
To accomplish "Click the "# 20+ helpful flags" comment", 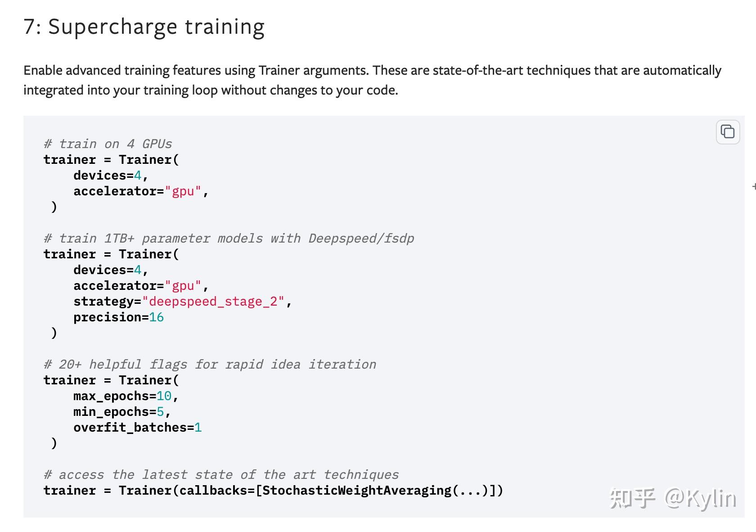I will pos(210,364).
